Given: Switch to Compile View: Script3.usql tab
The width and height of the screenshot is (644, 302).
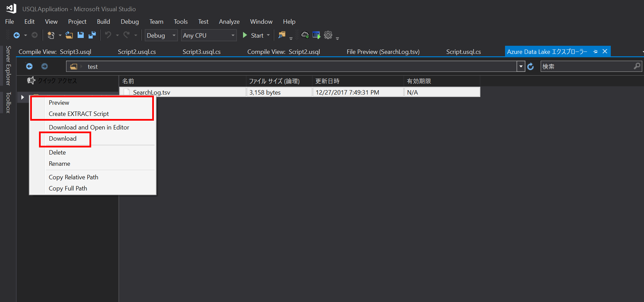Looking at the screenshot, I should pos(55,52).
